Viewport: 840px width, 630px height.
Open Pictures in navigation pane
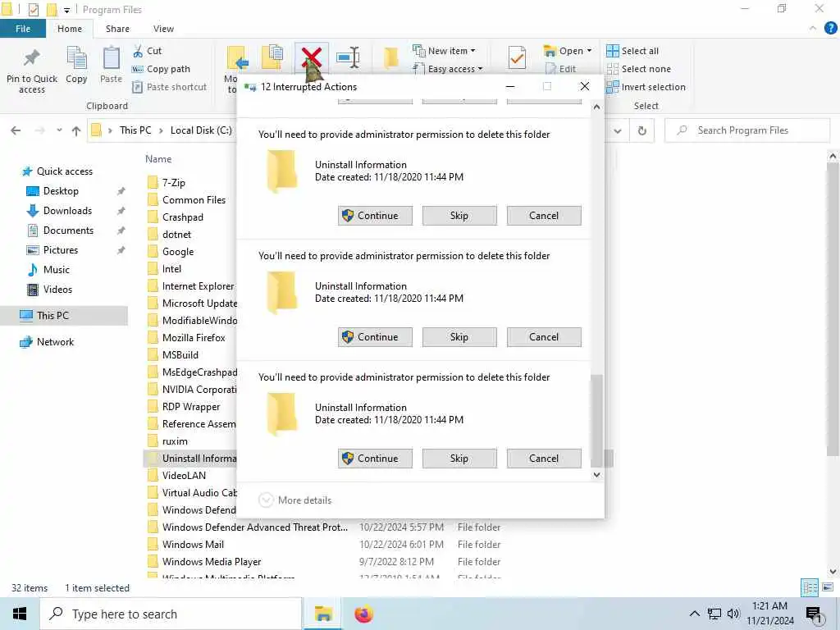[52, 250]
